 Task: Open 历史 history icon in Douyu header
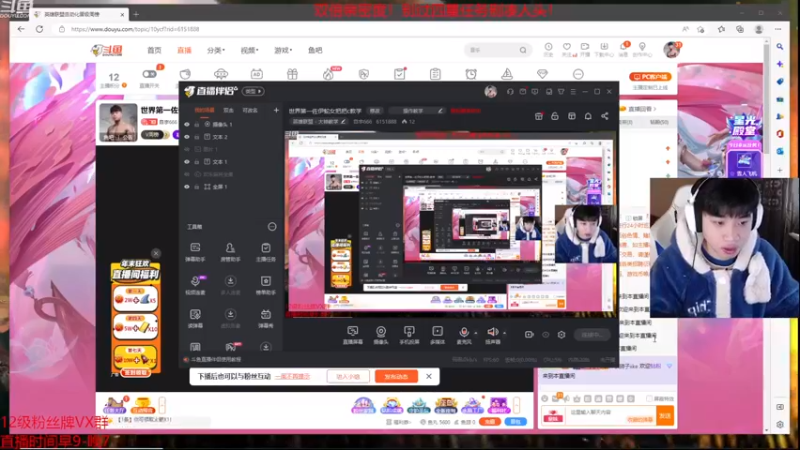click(548, 49)
